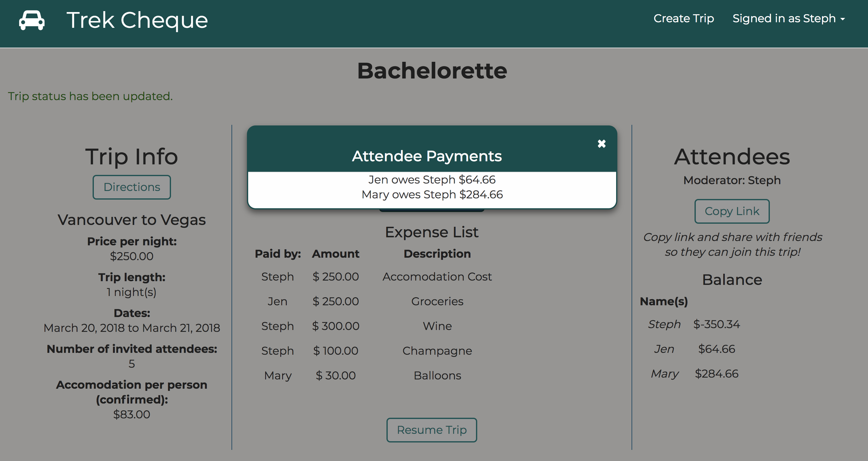Screen dimensions: 868x461
Task: Click the Jen owes Steph payment line
Action: [432, 180]
